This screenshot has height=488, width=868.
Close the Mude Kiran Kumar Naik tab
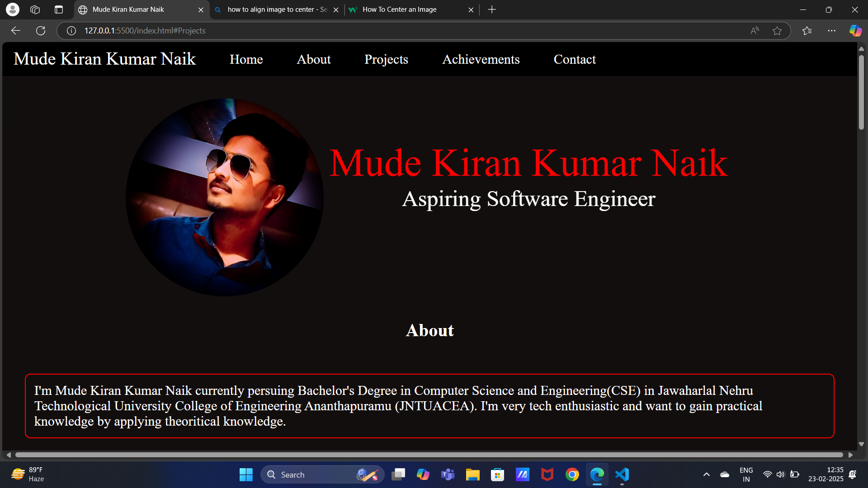(201, 9)
